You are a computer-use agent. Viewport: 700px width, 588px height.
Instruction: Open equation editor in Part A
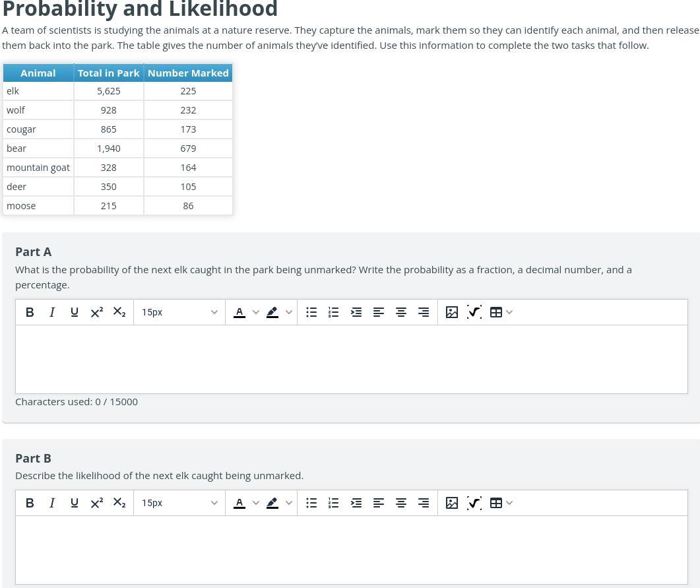click(x=474, y=312)
